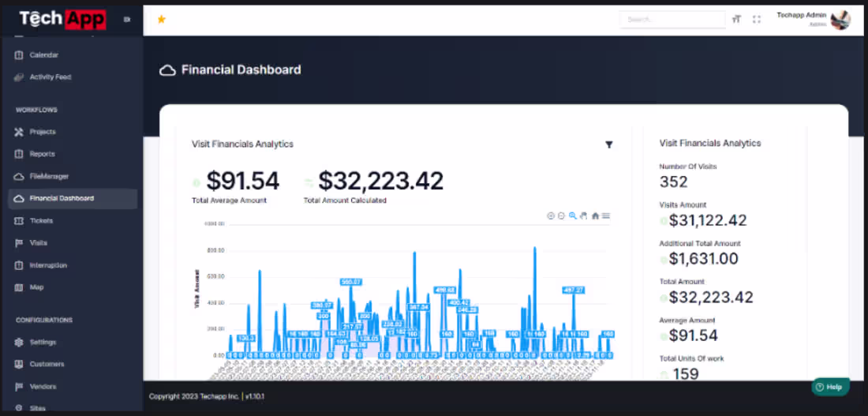
Task: Click the 497.27 data label on chart
Action: click(x=573, y=290)
